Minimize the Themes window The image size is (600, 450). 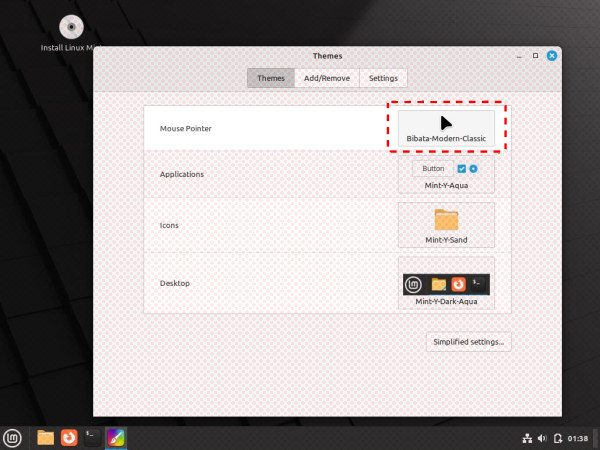519,56
